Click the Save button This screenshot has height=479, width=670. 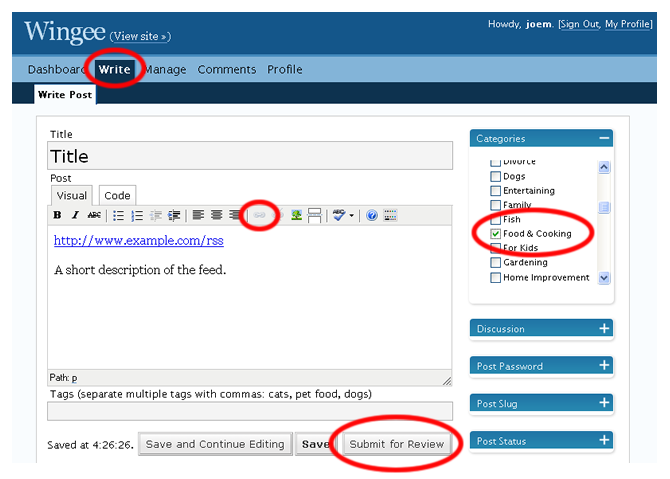pyautogui.click(x=315, y=444)
